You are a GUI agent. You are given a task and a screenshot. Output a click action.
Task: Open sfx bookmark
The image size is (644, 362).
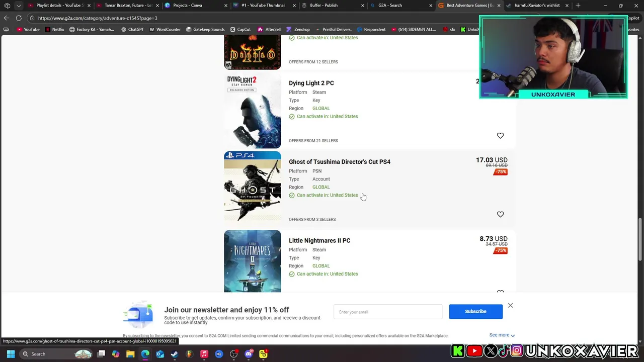point(449,30)
